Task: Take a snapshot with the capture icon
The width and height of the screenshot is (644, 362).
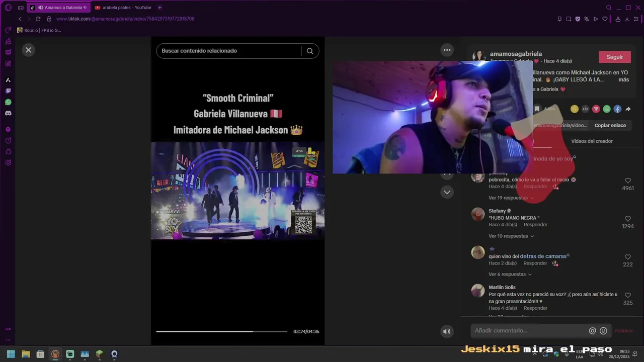Action: (x=569, y=19)
